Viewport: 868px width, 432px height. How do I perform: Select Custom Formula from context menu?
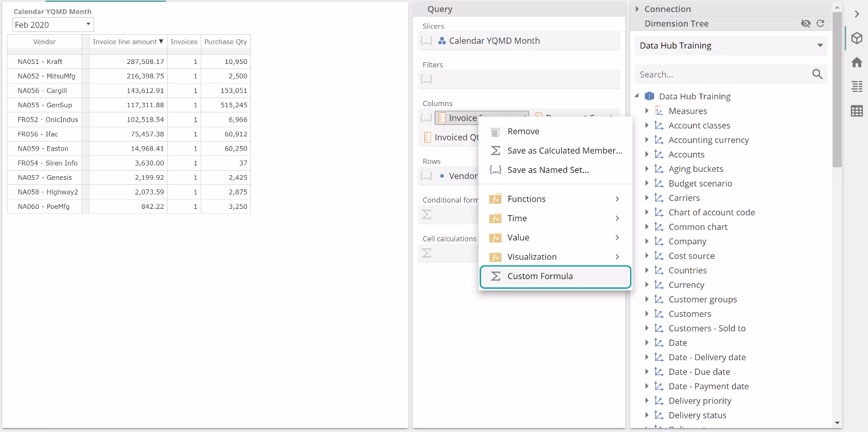pos(540,276)
